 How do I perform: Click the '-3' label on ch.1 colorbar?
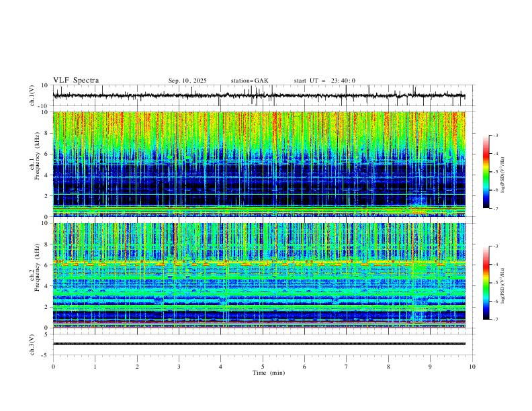click(496, 135)
